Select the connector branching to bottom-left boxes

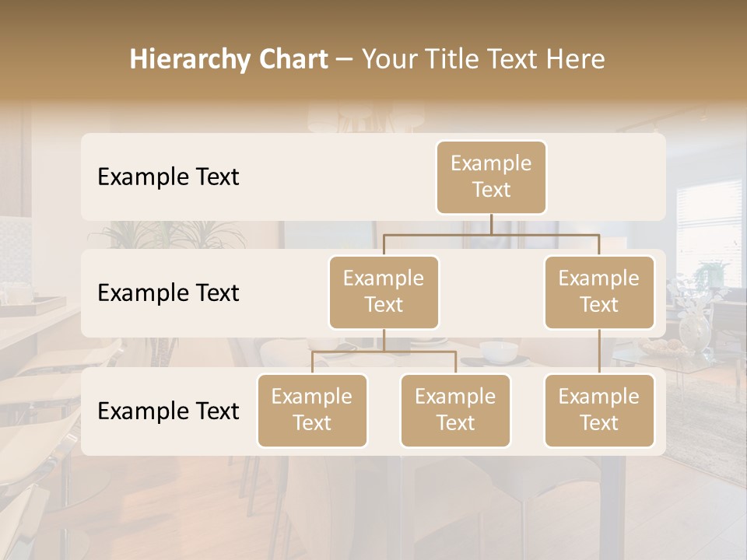pos(384,352)
